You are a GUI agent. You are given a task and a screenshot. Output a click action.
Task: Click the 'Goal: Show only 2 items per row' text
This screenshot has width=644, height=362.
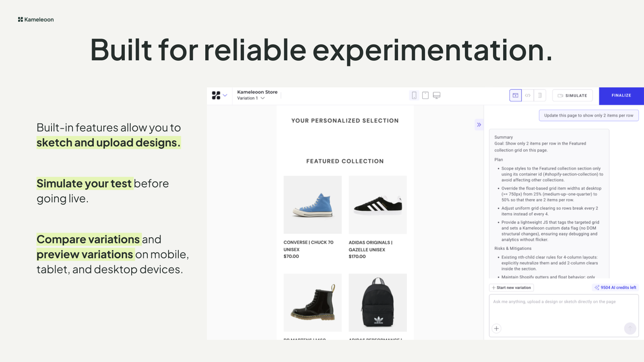[540, 147]
